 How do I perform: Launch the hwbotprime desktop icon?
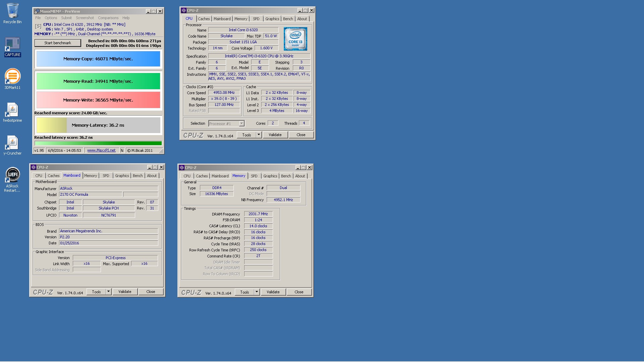pos(12,112)
